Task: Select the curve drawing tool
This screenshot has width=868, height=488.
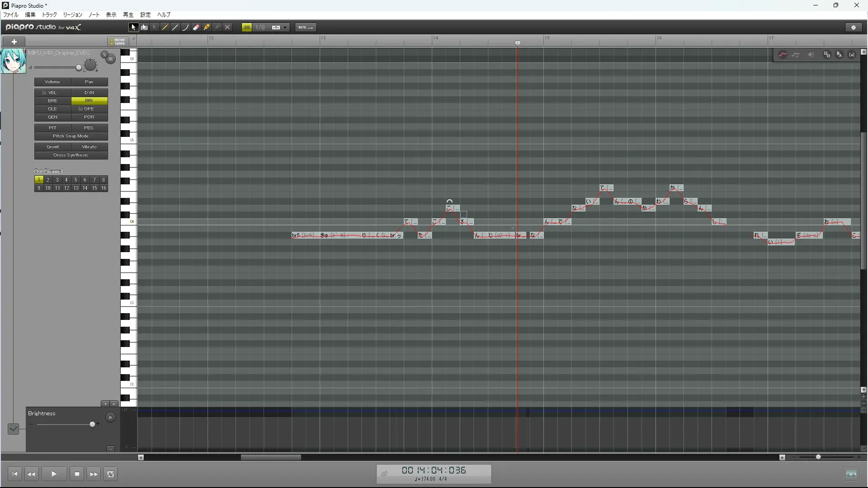Action: tap(185, 28)
